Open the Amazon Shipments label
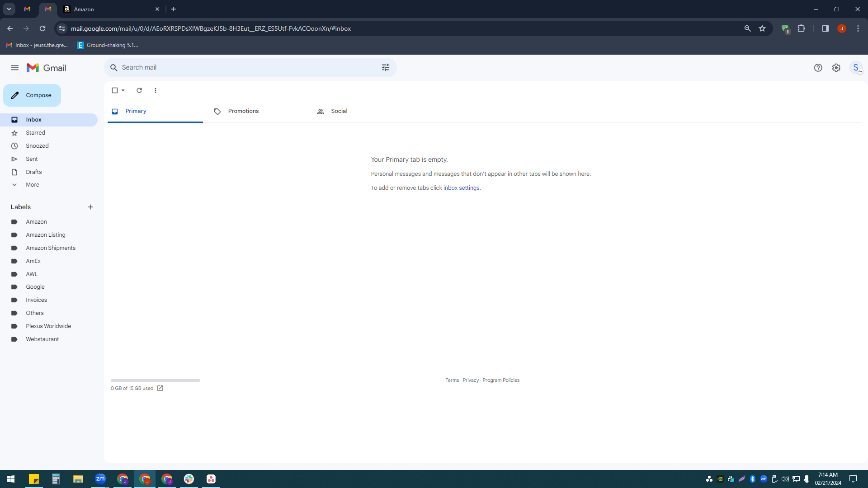The height and width of the screenshot is (488, 868). tap(49, 248)
